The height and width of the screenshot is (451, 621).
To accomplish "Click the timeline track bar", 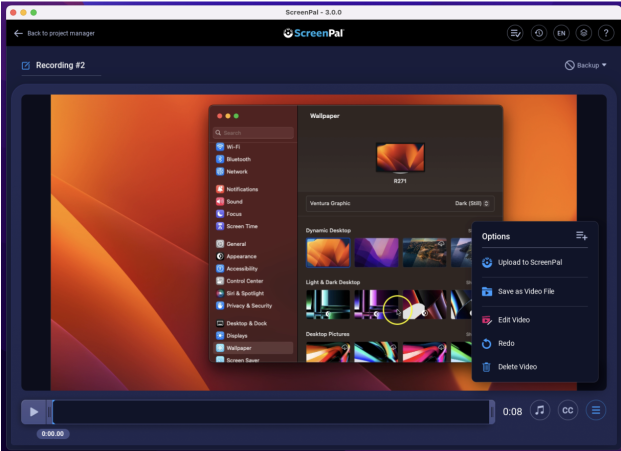I will click(x=271, y=412).
